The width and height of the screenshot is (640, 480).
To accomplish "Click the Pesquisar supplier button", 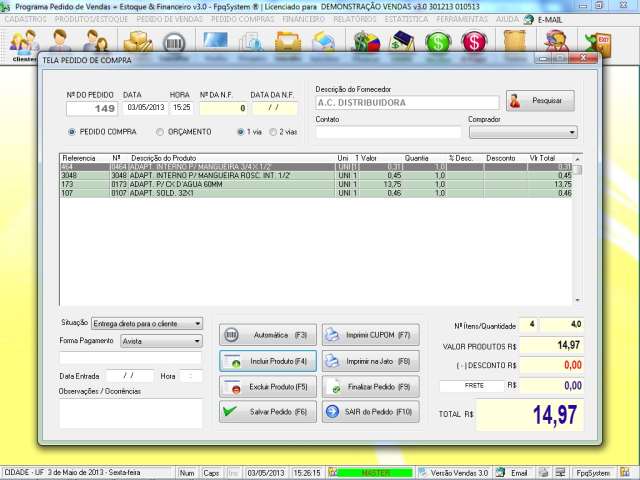I will coord(540,101).
